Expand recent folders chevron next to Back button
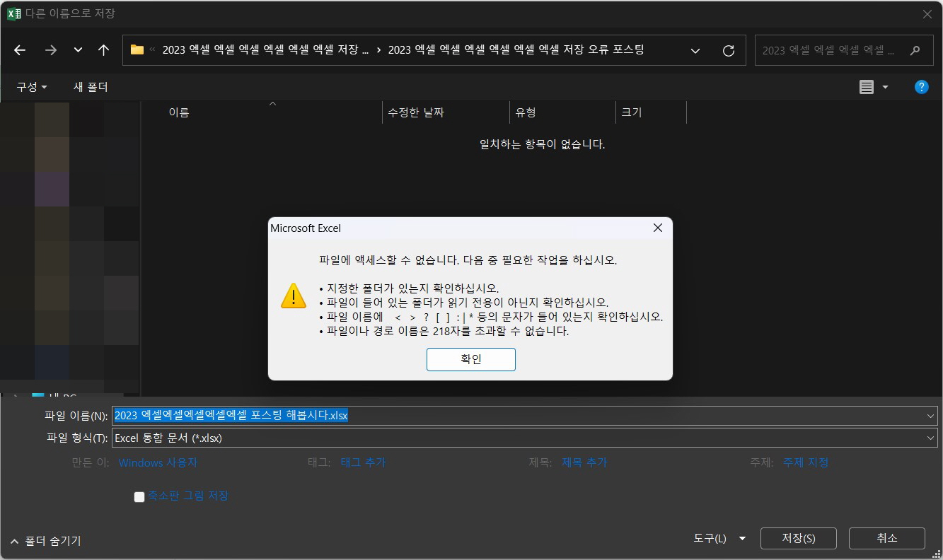Viewport: 943px width, 560px height. click(76, 49)
